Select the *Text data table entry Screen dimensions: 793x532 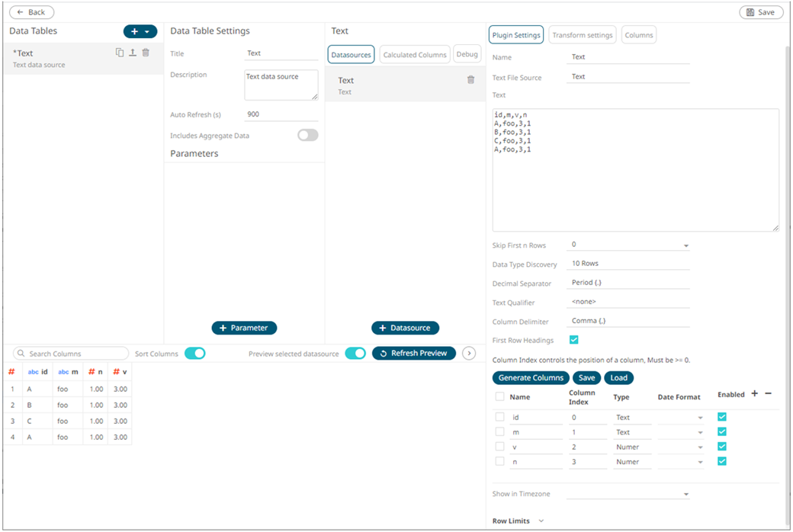click(x=83, y=59)
